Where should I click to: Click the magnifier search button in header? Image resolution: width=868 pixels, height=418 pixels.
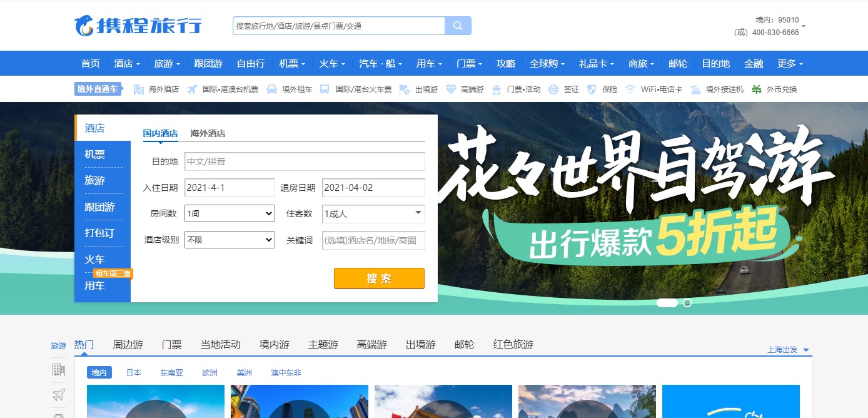pos(458,26)
